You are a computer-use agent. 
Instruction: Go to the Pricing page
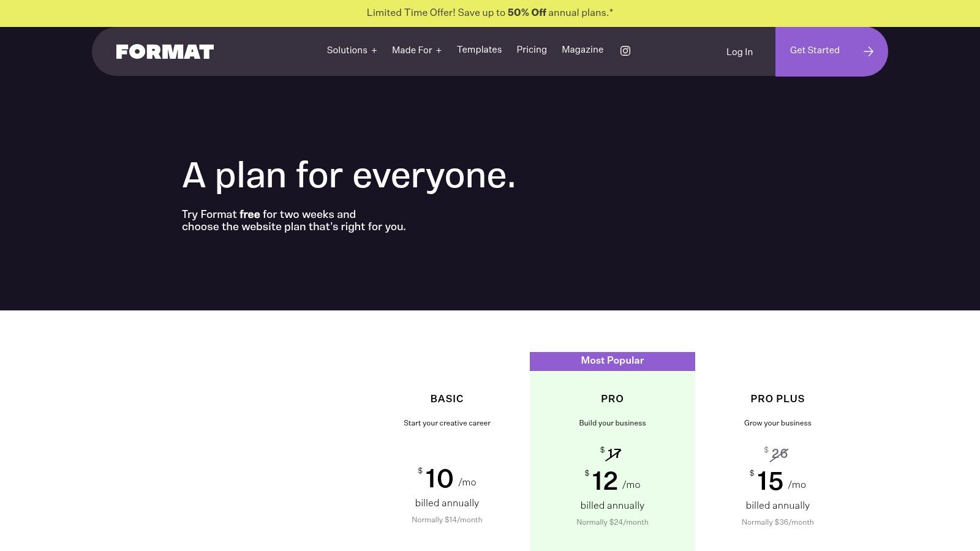point(532,50)
